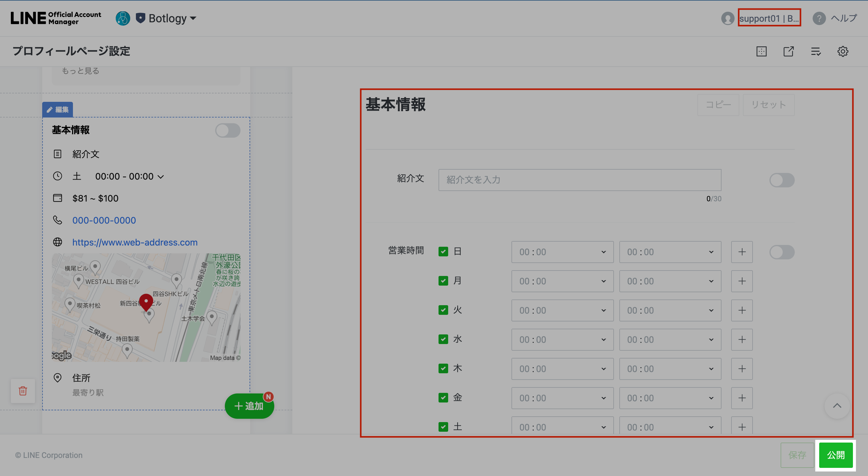
Task: Click the 編集 edit tab
Action: click(x=58, y=109)
